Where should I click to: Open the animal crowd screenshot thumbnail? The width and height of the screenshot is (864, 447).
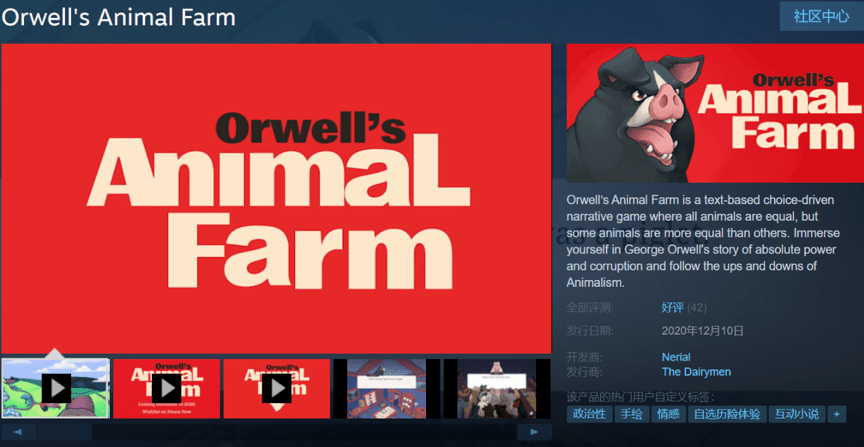(x=497, y=389)
